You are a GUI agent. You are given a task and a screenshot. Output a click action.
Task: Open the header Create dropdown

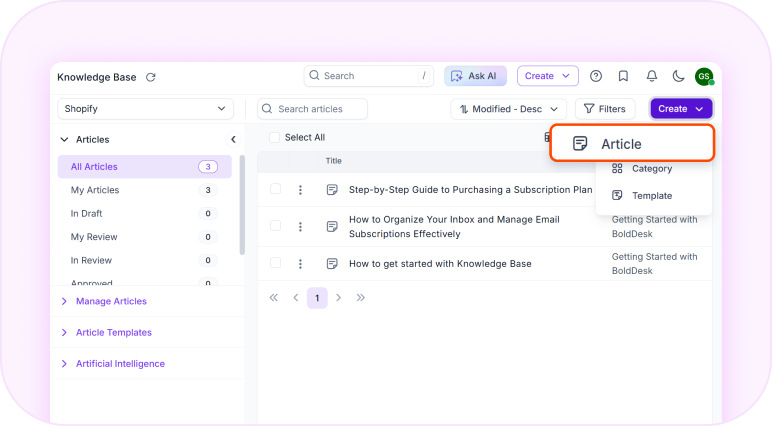coord(547,76)
